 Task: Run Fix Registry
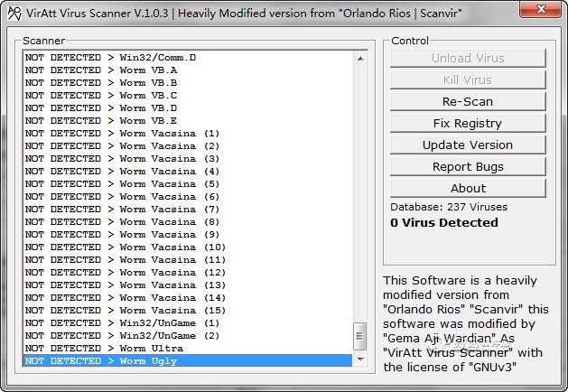[x=468, y=124]
